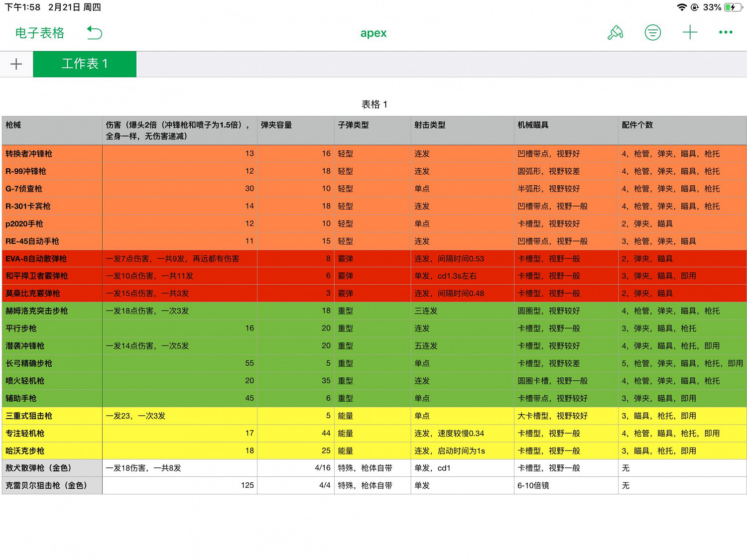Open the sort and filter panel
The width and height of the screenshot is (747, 560).
tap(652, 32)
